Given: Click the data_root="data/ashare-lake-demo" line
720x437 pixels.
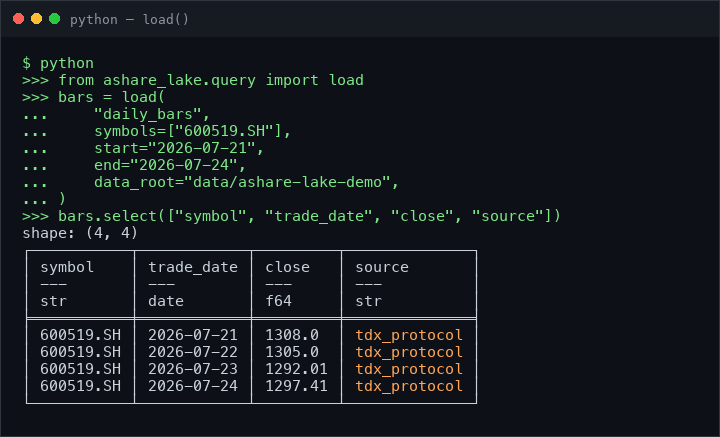Looking at the screenshot, I should pyautogui.click(x=246, y=182).
